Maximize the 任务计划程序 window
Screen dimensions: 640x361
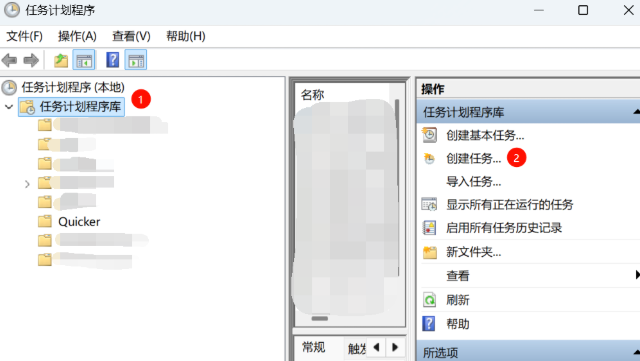583,10
